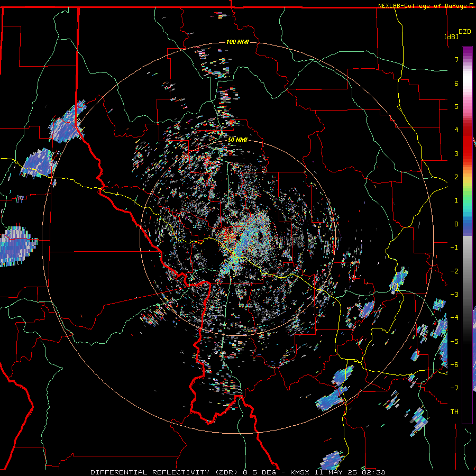Click the Differential Reflectivity KMSX caption text
The height and width of the screenshot is (476, 476).
point(237,472)
